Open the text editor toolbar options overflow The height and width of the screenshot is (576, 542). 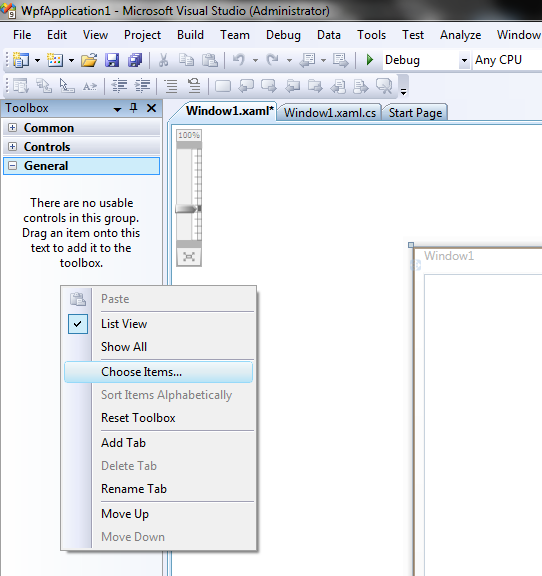(x=403, y=87)
